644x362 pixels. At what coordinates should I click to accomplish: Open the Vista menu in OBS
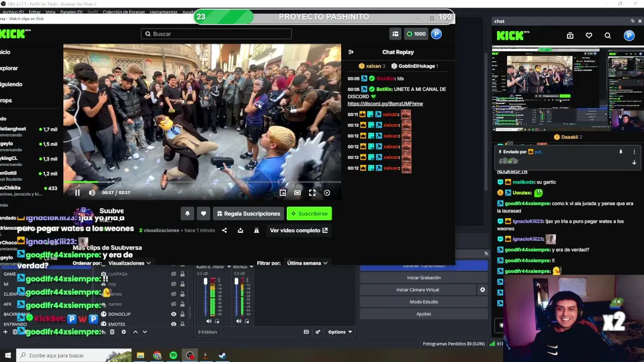coord(50,12)
